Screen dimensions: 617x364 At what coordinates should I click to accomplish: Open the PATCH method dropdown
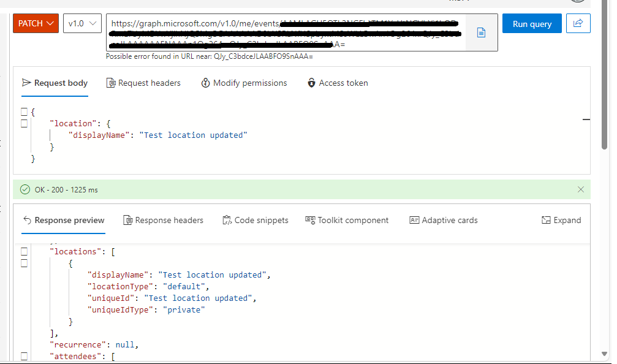point(36,23)
